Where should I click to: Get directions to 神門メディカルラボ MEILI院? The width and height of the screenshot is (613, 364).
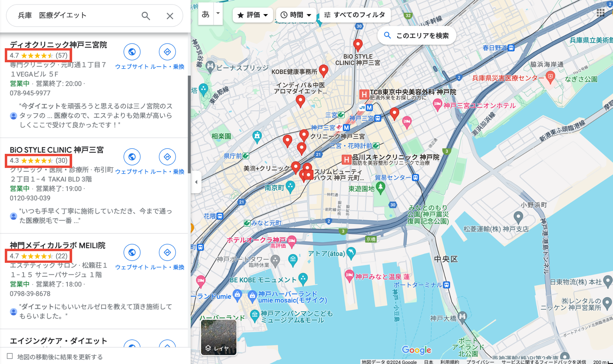click(167, 253)
